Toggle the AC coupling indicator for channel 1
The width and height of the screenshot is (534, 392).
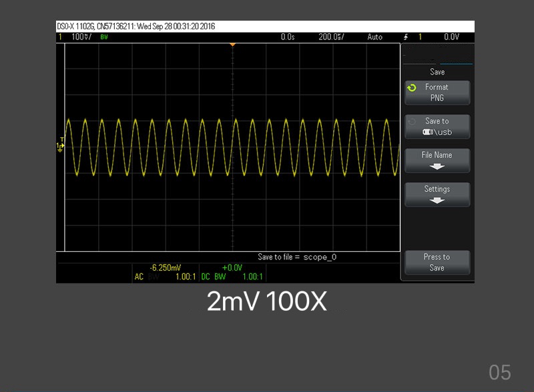tap(139, 277)
